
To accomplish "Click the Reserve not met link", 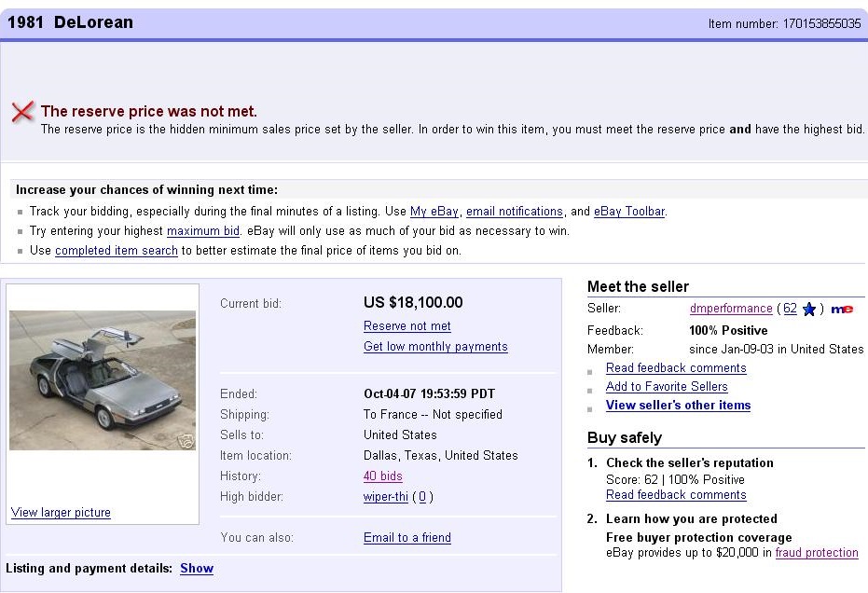I will pyautogui.click(x=406, y=326).
